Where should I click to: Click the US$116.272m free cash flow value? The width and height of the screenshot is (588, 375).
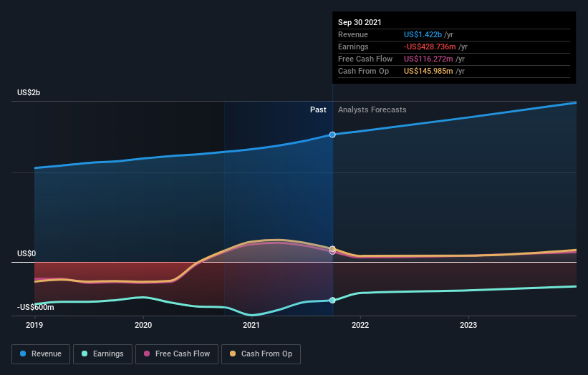pos(428,59)
